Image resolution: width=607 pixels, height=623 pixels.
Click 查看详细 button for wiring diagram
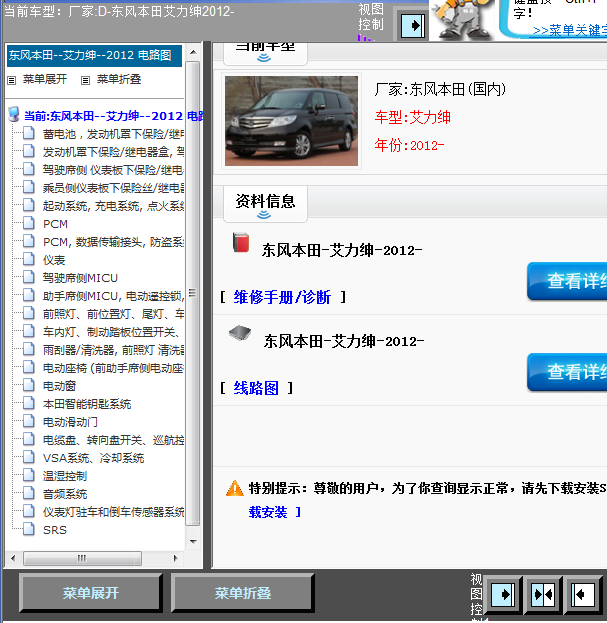[567, 372]
